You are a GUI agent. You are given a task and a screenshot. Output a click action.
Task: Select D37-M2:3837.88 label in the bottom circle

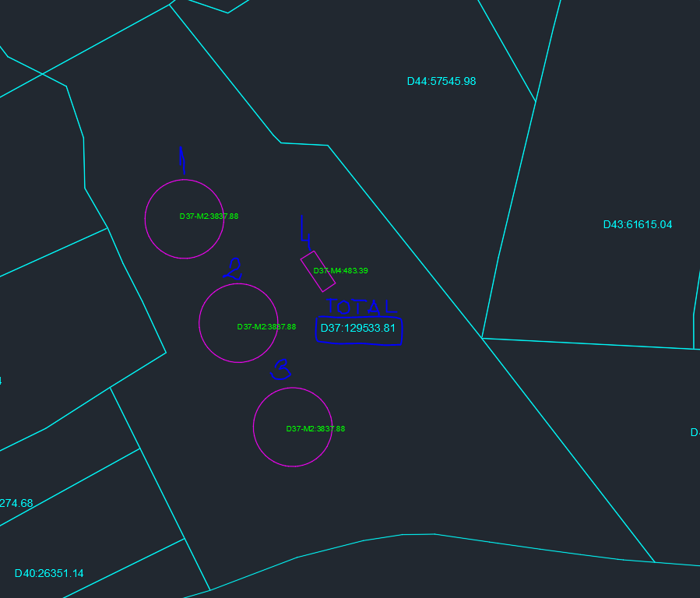click(315, 428)
